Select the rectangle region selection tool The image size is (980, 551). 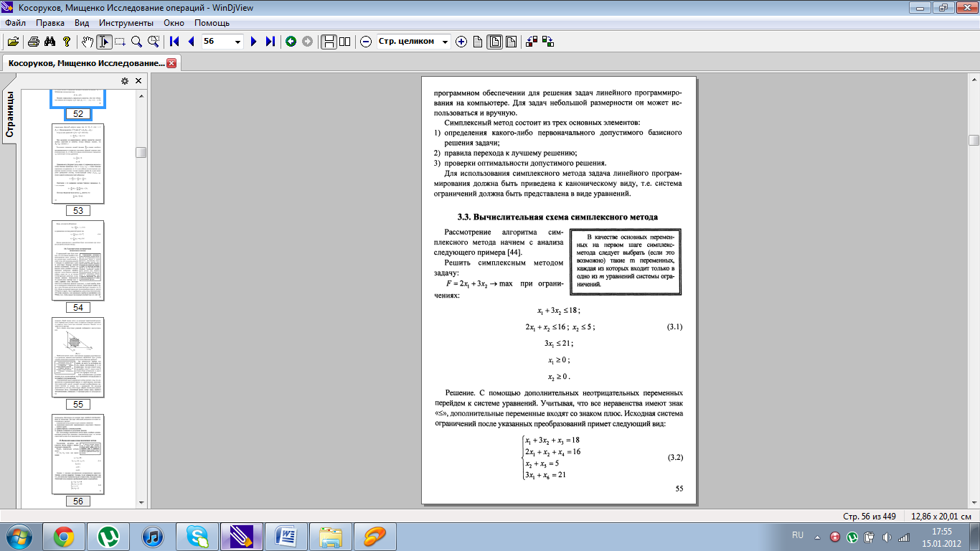(x=120, y=42)
